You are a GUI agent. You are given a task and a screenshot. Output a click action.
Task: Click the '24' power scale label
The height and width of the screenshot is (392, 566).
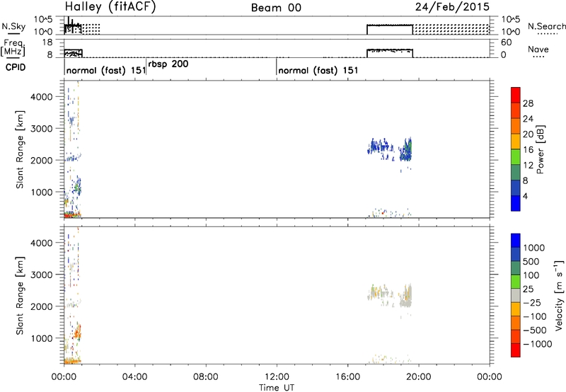coord(528,119)
